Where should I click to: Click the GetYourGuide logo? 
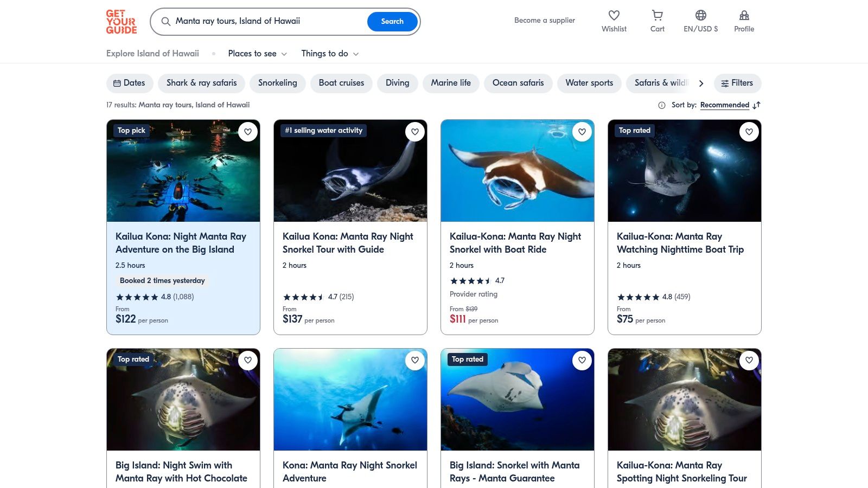122,22
